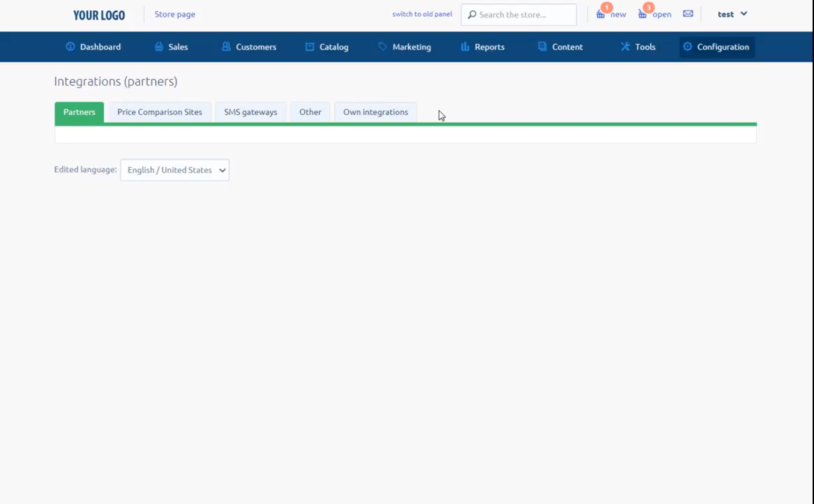The image size is (814, 504).
Task: Open the Content menu
Action: coord(561,47)
